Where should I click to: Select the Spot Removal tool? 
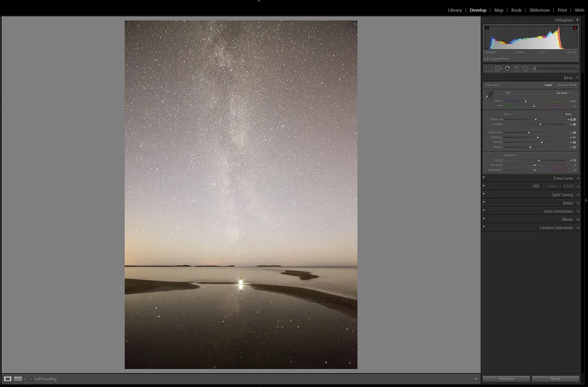(498, 68)
